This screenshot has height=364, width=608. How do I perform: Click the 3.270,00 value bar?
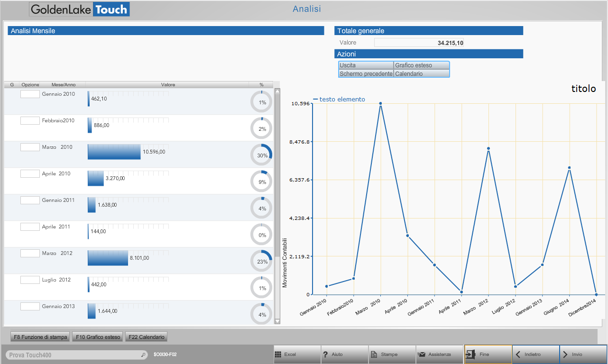(x=96, y=178)
